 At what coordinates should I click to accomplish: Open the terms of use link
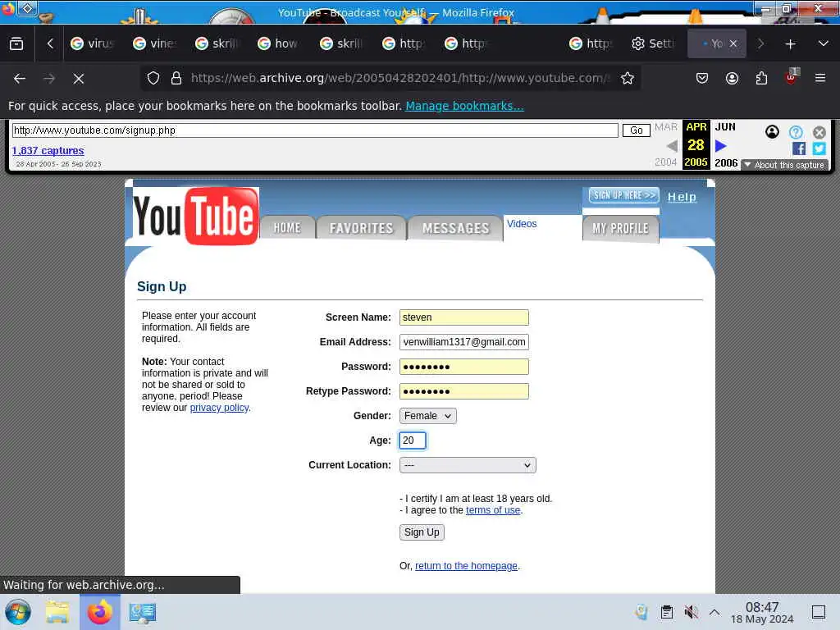coord(493,510)
